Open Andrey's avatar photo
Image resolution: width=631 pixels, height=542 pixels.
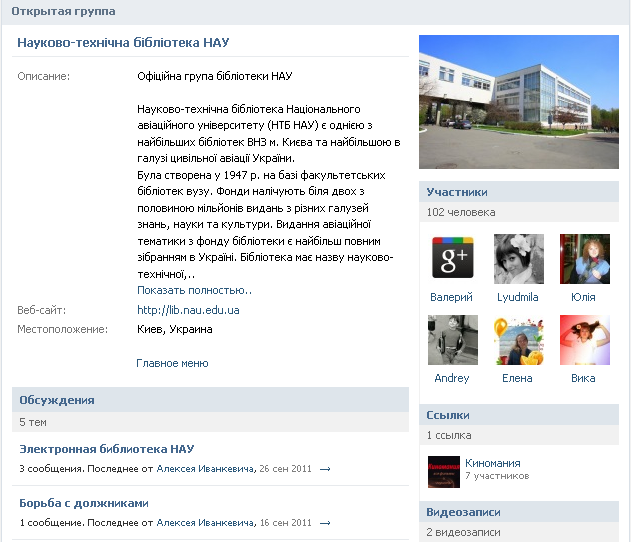(453, 340)
